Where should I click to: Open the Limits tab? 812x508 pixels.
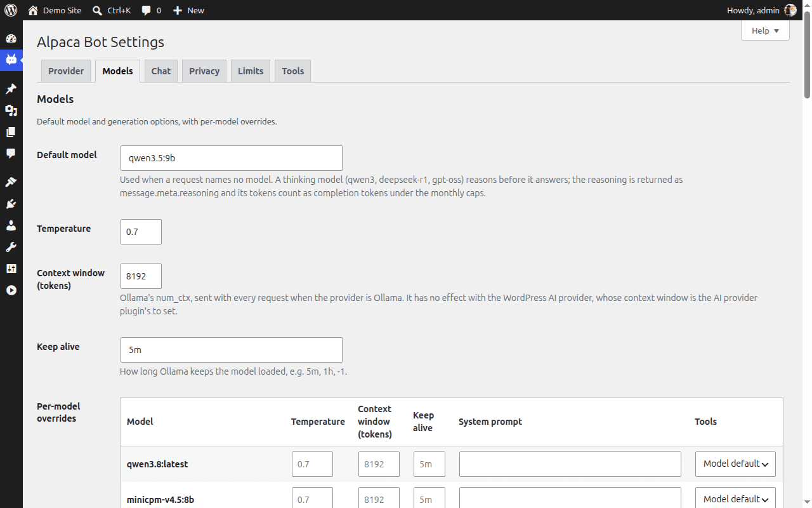pos(251,71)
